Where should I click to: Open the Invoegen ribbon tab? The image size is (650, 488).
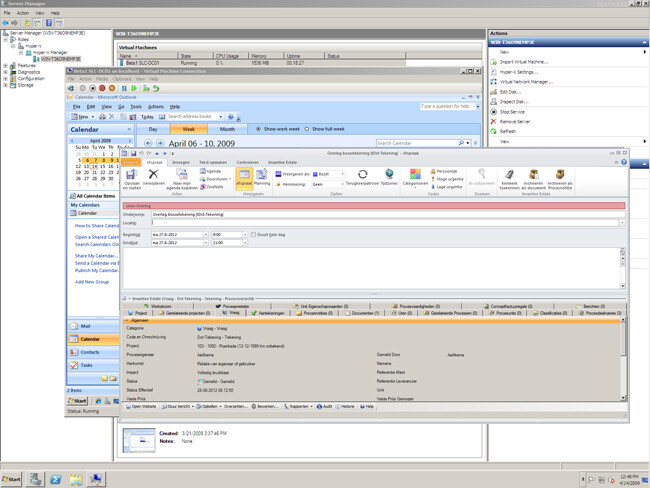[x=181, y=163]
